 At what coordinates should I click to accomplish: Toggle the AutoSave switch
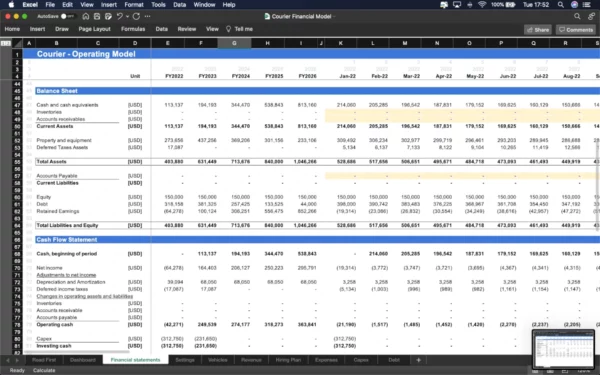coord(67,16)
